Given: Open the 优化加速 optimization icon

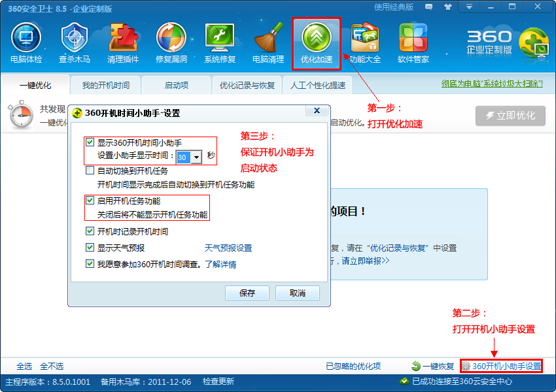Looking at the screenshot, I should pos(317,43).
